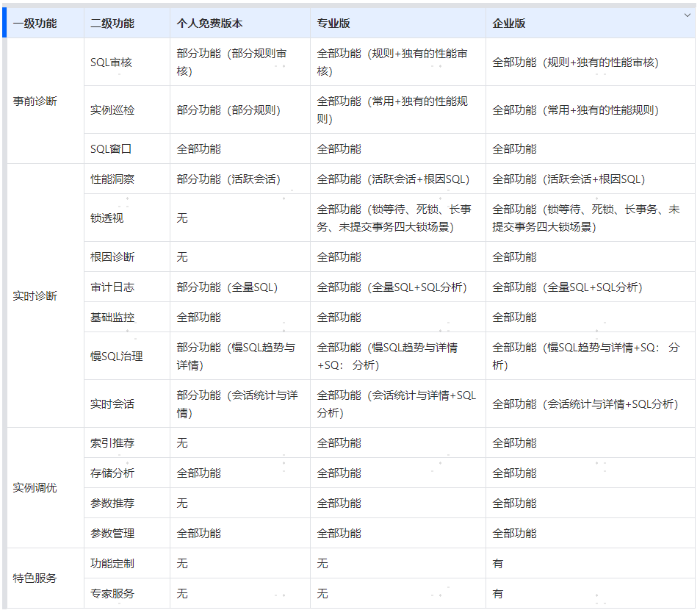This screenshot has height=613, width=700.
Task: Click the 专业版 column header
Action: tap(398, 24)
